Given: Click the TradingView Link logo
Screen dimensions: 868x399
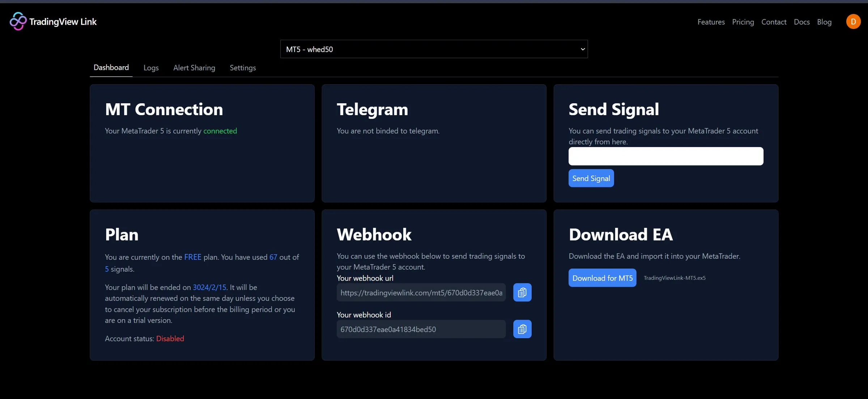Looking at the screenshot, I should coord(53,21).
